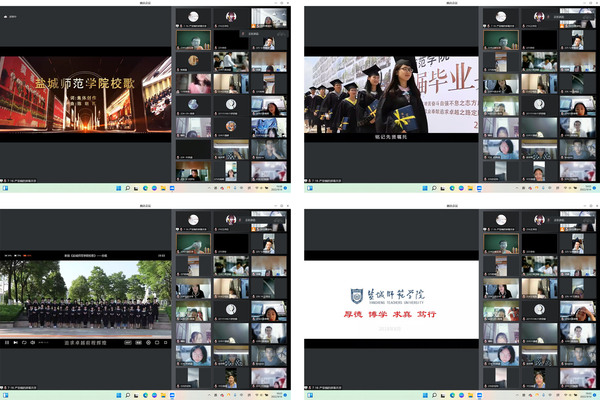This screenshot has height=400, width=600.
Task: Select green-bordered blackboard participant beside anthem video
Action: 192,40
